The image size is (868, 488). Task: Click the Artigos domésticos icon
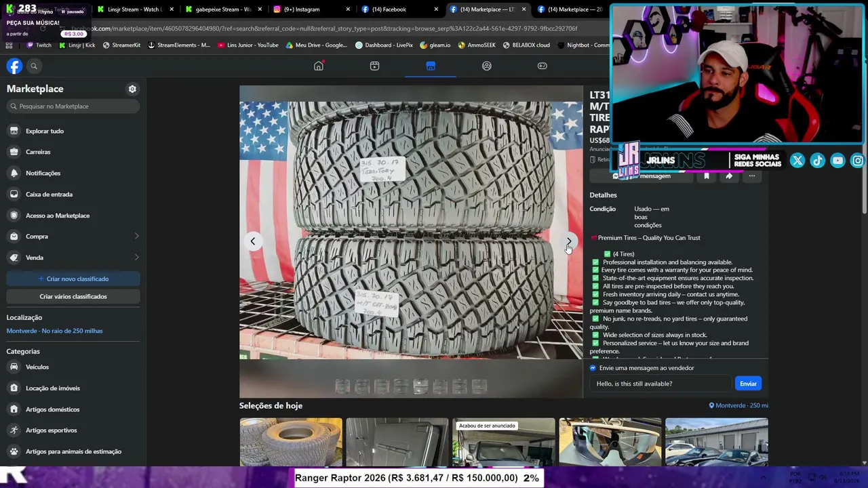tap(14, 409)
